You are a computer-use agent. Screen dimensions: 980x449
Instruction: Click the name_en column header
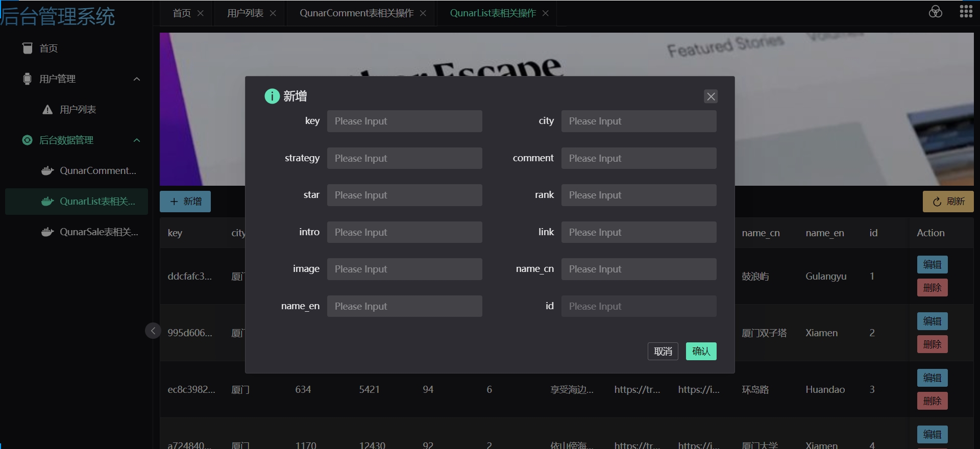pyautogui.click(x=825, y=233)
